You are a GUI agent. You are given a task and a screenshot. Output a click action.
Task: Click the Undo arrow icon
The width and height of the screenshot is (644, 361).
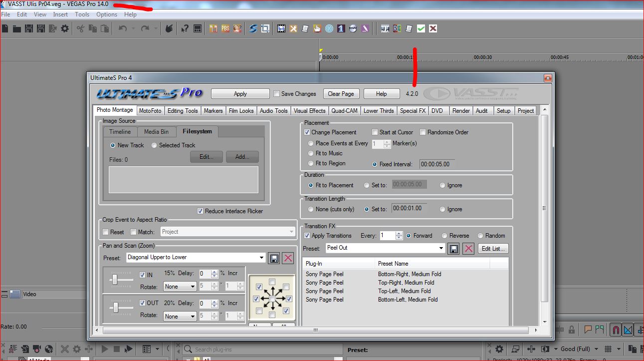[x=123, y=28]
